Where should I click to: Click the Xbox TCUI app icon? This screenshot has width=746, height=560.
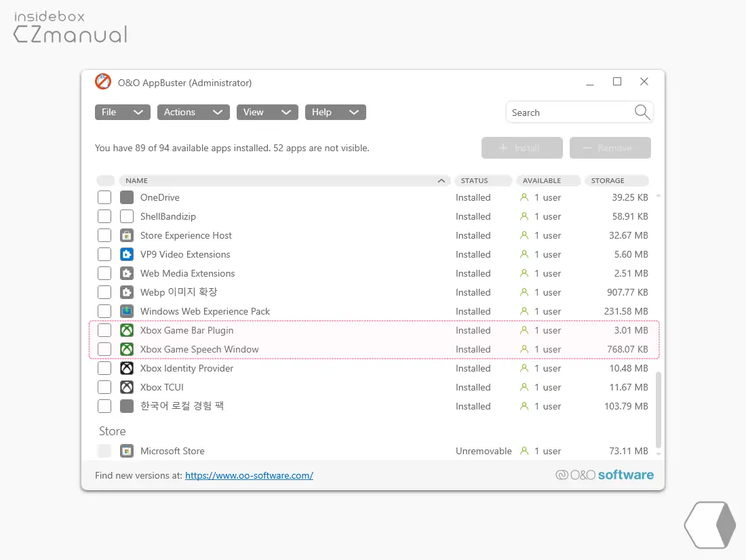(x=127, y=387)
